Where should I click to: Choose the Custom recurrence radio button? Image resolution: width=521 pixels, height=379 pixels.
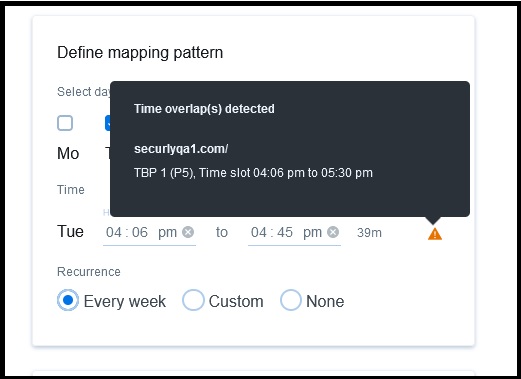coord(193,300)
